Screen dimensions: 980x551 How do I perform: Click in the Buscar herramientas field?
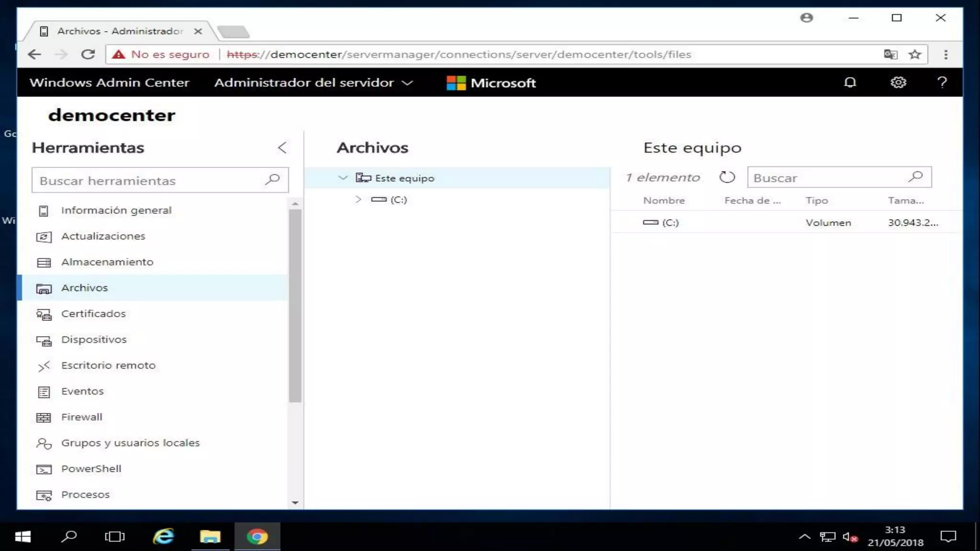pos(148,181)
